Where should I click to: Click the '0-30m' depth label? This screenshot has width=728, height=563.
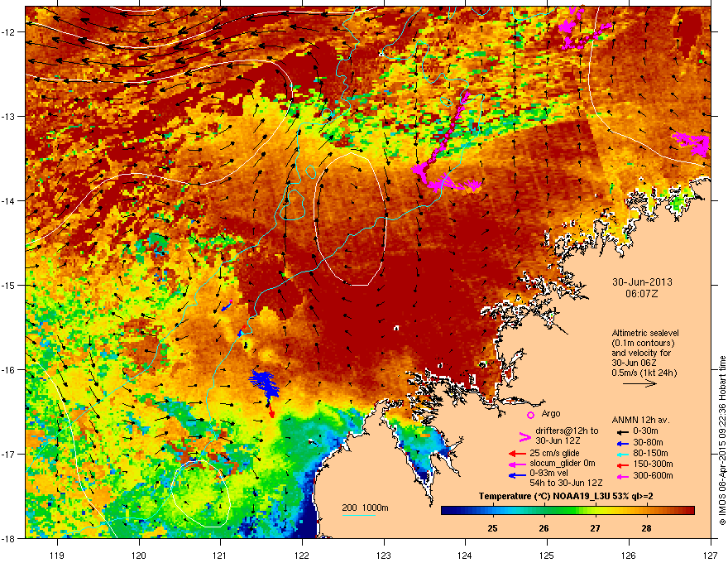pyautogui.click(x=645, y=431)
